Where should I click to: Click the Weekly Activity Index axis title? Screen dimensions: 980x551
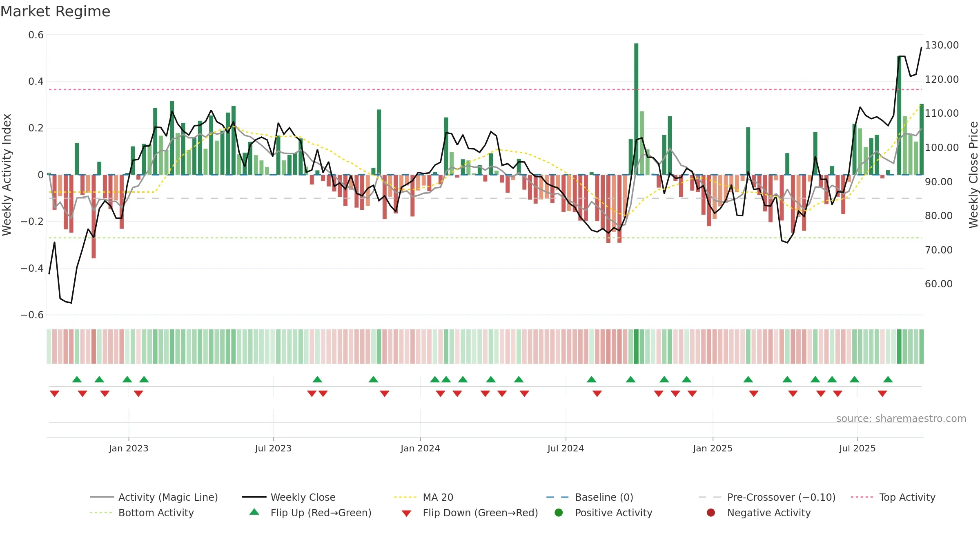coord(7,175)
